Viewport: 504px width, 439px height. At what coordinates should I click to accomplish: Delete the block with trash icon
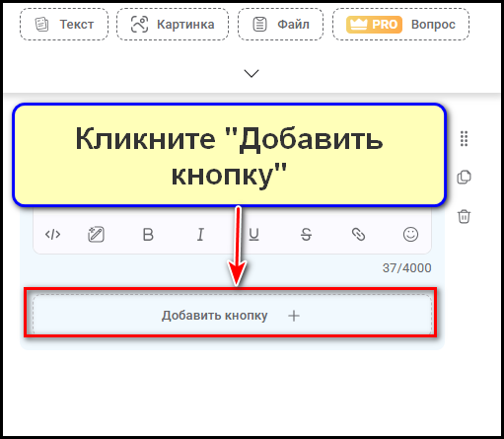pos(464,216)
